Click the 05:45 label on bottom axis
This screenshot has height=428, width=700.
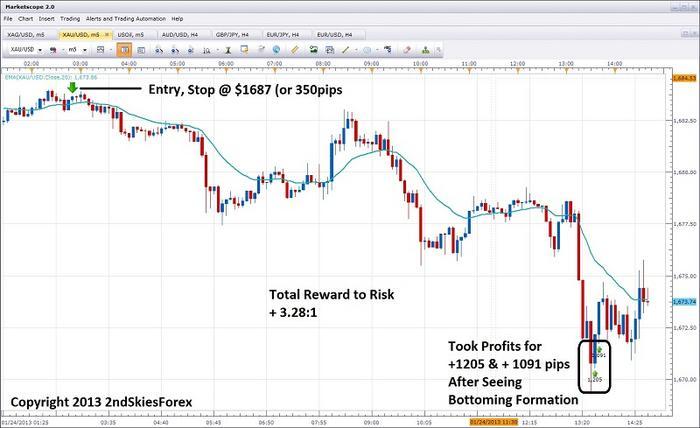point(213,422)
